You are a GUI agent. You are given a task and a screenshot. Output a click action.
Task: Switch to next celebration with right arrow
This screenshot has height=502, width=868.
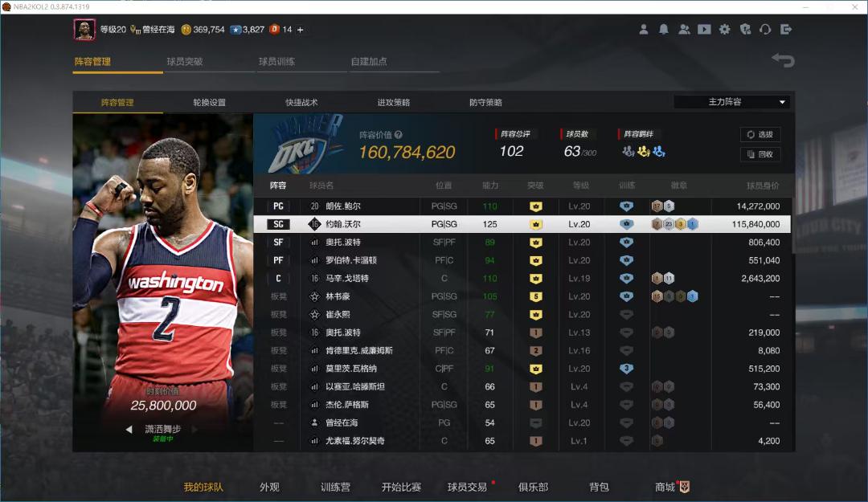tap(194, 429)
